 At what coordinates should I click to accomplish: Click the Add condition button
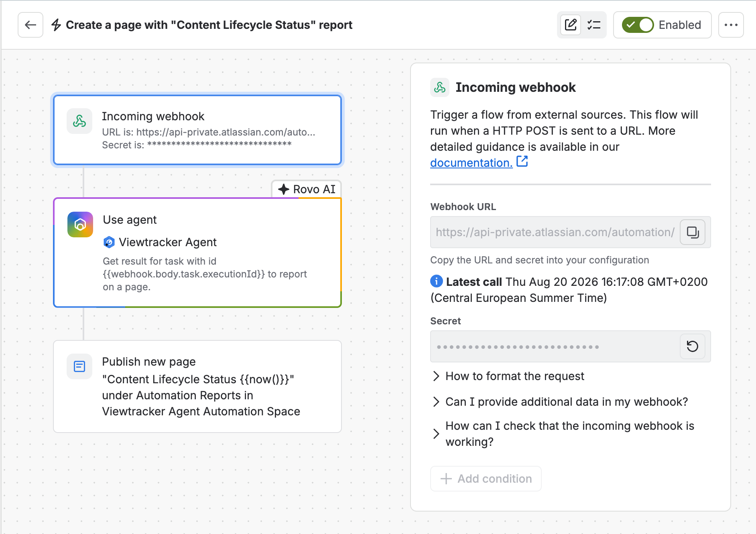(486, 479)
